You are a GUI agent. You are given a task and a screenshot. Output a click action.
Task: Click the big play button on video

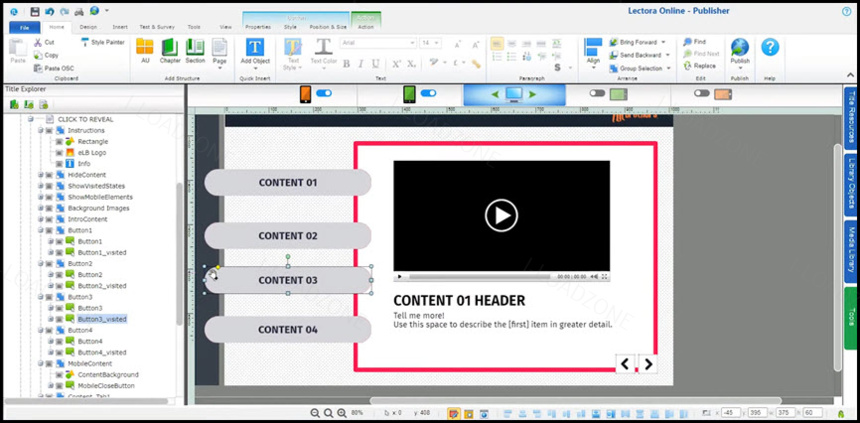501,216
